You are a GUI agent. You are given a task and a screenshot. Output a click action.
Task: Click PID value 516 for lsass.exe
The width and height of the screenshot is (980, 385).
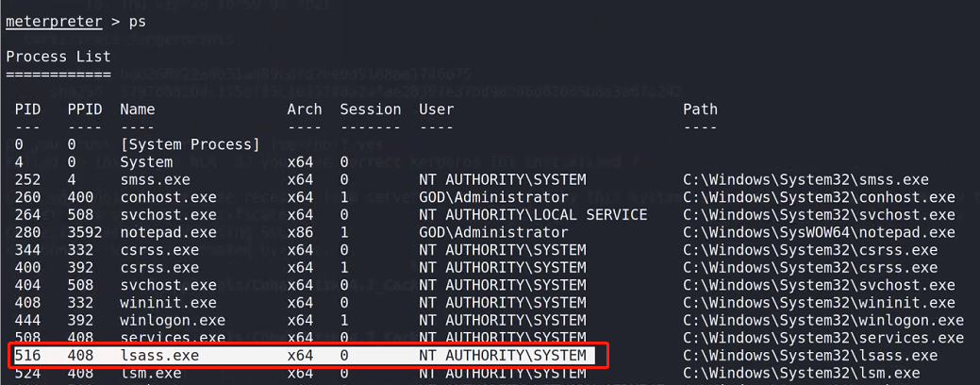click(27, 356)
